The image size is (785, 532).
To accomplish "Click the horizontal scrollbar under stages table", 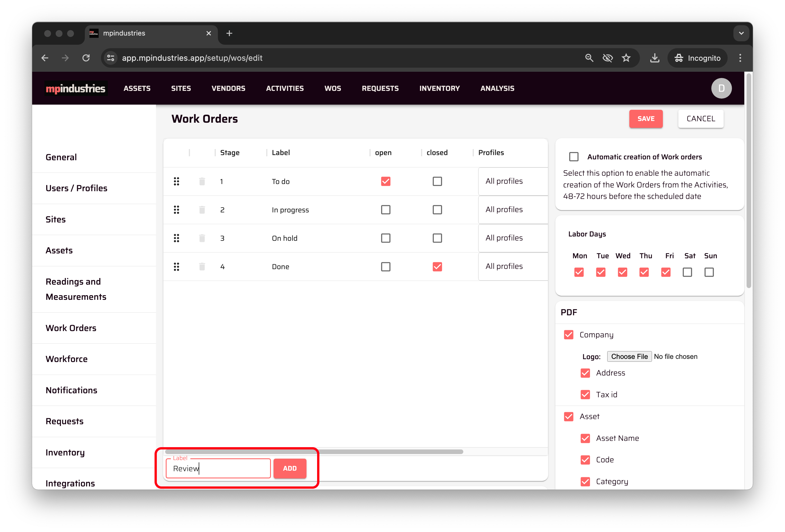I will click(314, 452).
